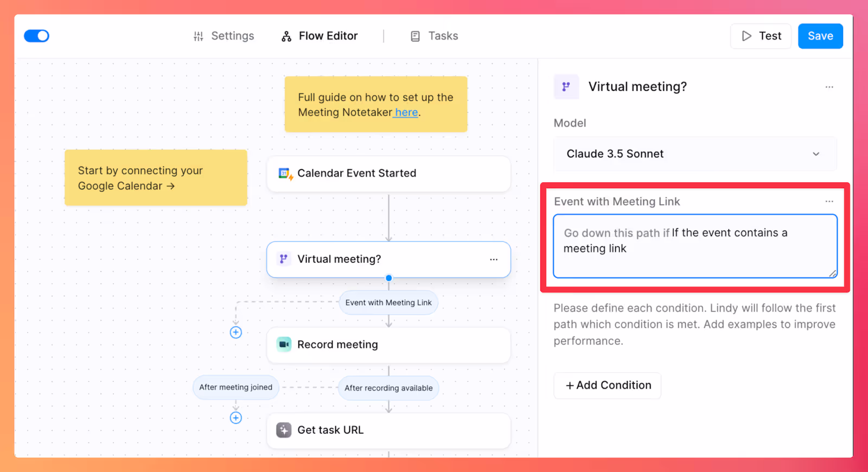Click the Tasks list icon

tap(416, 36)
